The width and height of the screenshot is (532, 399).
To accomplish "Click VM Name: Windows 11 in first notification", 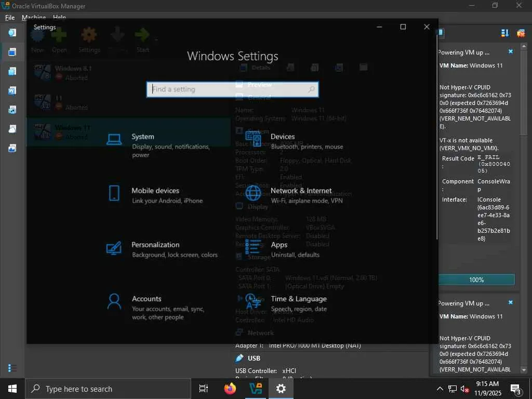I will click(471, 65).
